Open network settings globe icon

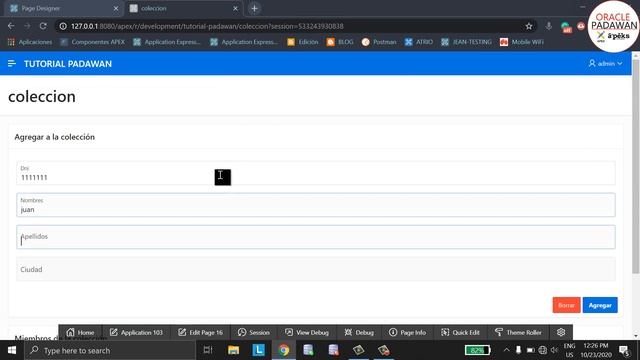click(x=542, y=350)
